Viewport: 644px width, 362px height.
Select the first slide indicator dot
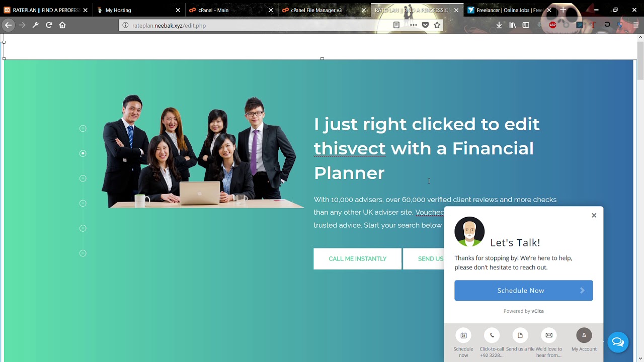point(83,129)
